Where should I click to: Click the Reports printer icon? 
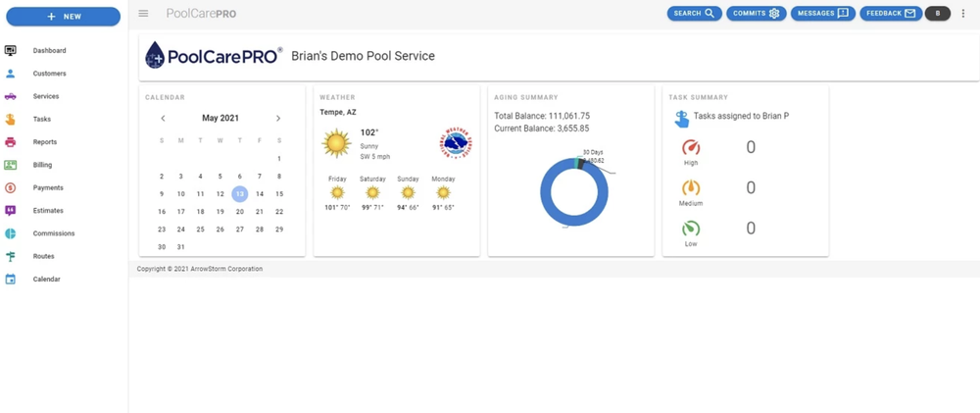[x=10, y=142]
